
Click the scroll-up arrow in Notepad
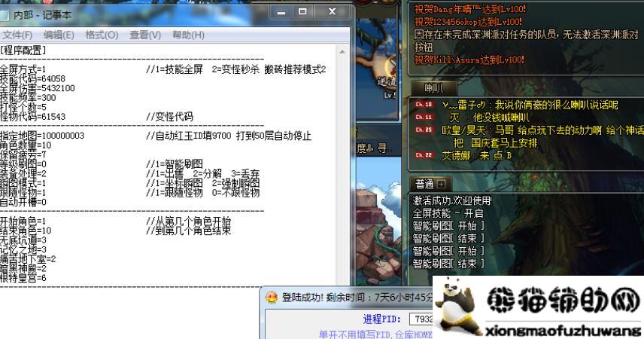point(343,51)
